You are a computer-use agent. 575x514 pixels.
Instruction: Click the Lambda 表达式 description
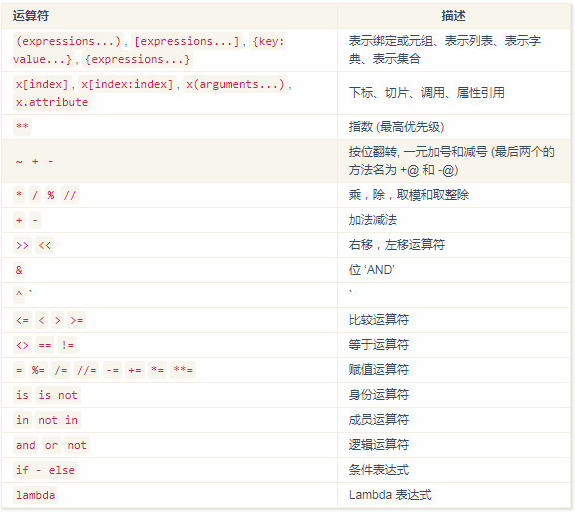click(x=390, y=495)
